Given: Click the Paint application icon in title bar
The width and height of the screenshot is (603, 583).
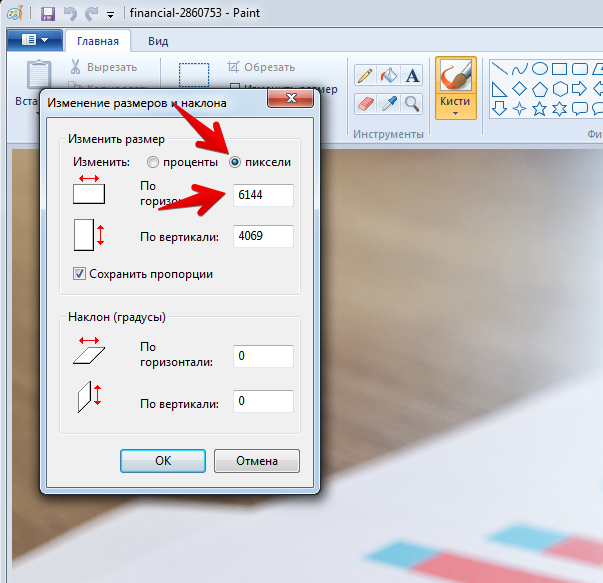Looking at the screenshot, I should tap(15, 14).
